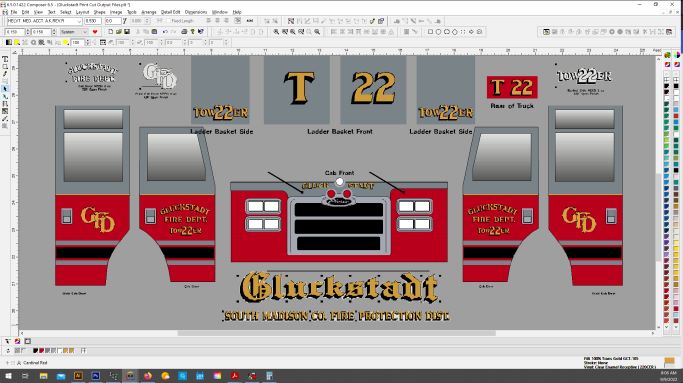The height and width of the screenshot is (383, 683).
Task: Click the Open file folder icon
Action: coord(118,32)
